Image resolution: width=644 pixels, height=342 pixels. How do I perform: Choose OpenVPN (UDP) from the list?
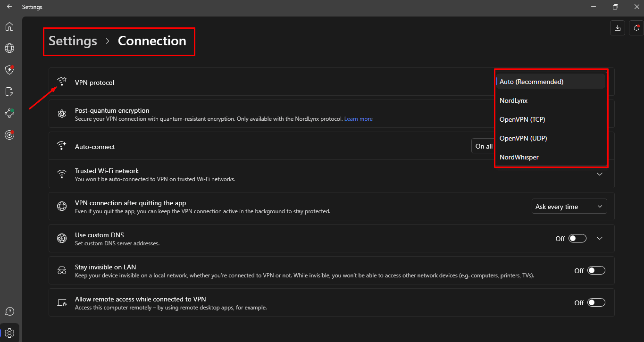(x=551, y=138)
